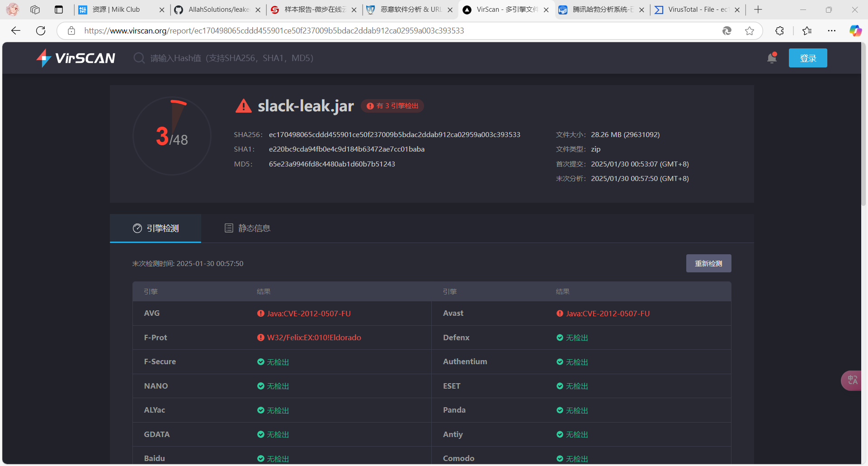Click the ESET 无检出 result
The image size is (868, 466).
click(x=572, y=386)
